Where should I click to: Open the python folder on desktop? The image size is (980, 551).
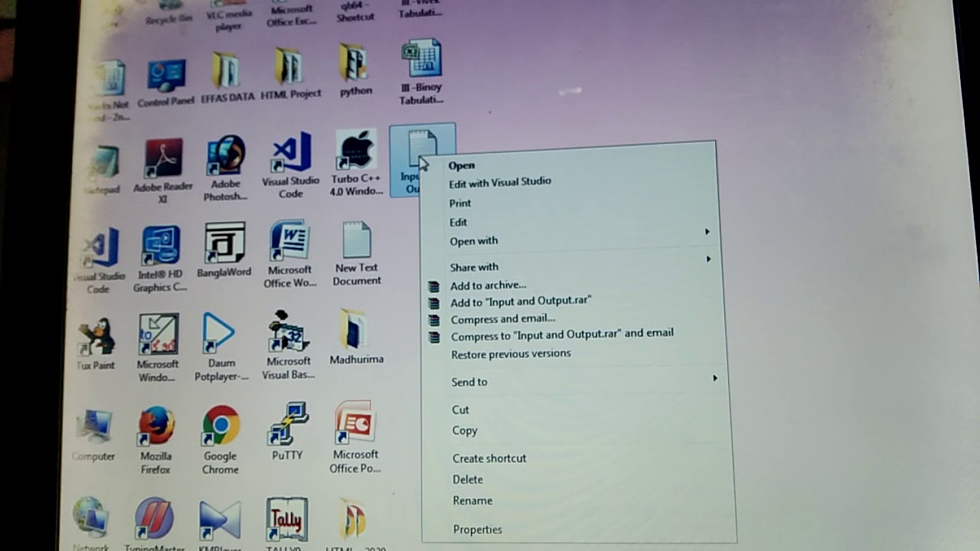click(355, 70)
